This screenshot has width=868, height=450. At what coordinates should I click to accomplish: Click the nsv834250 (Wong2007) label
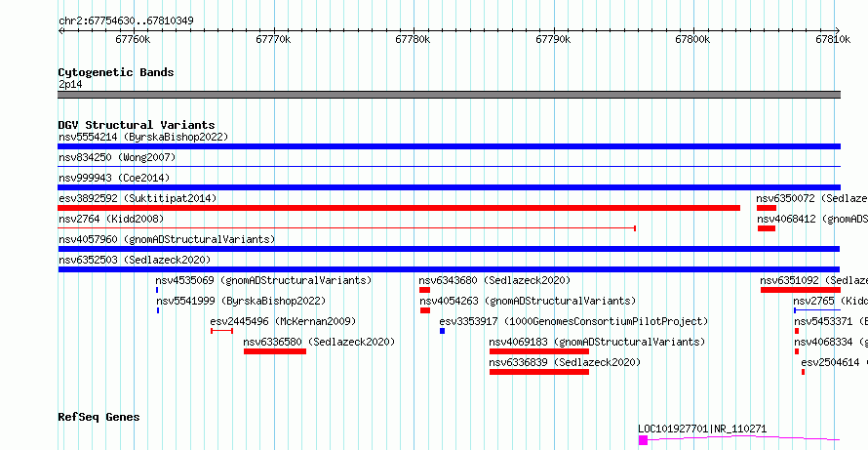[x=117, y=157]
